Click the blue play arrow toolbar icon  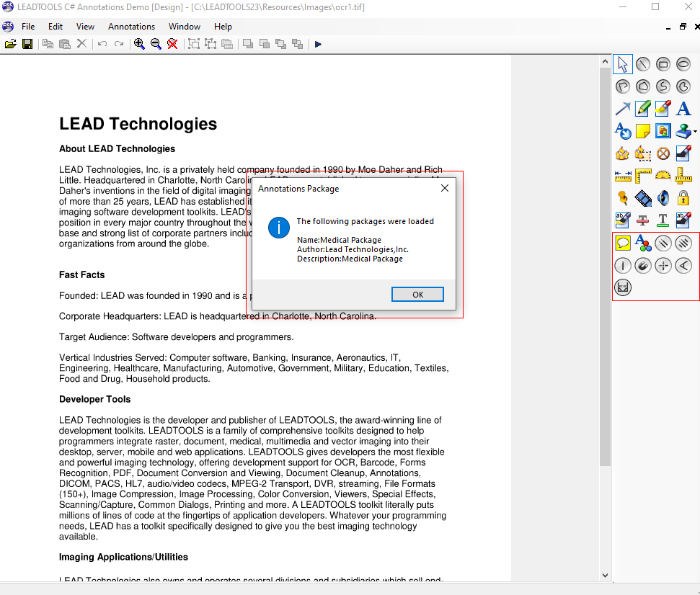coord(318,44)
